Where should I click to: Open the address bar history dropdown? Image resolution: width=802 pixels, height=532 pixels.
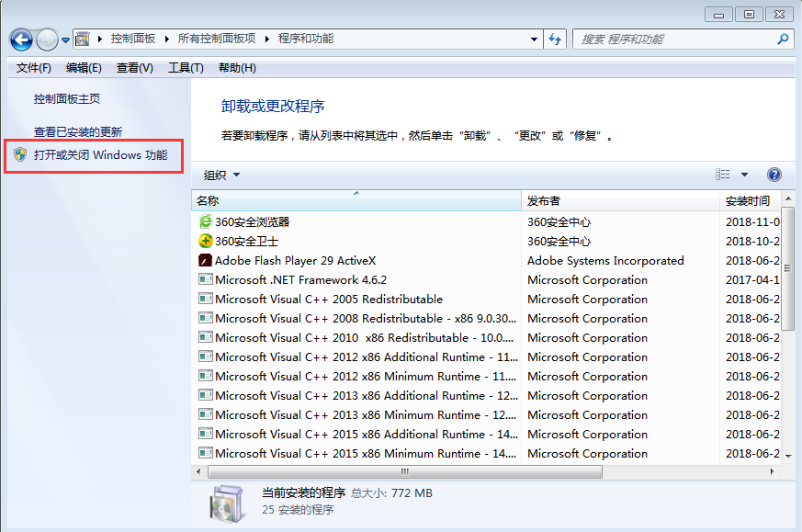(534, 39)
